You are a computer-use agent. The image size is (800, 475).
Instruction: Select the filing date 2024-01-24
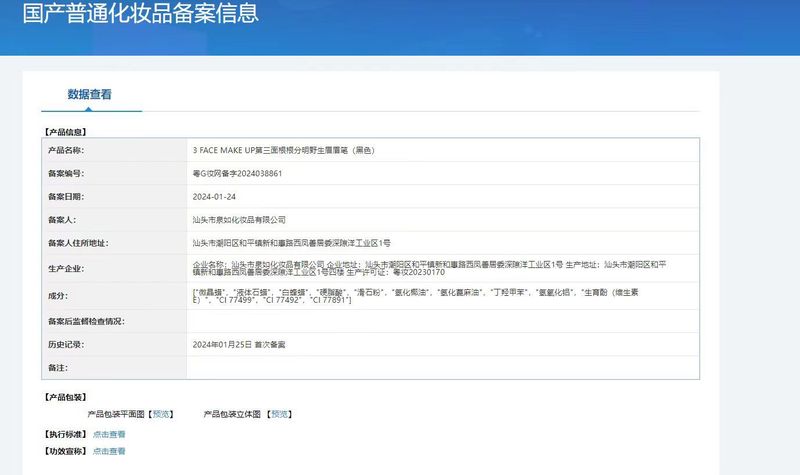click(x=214, y=197)
